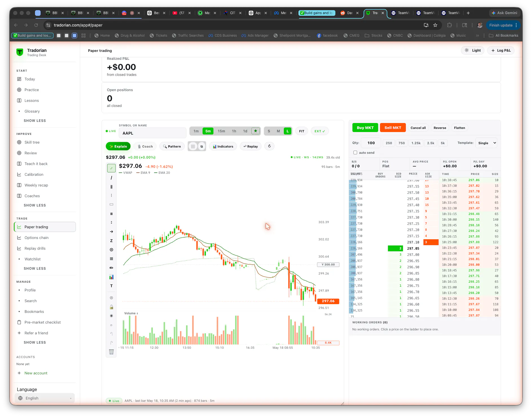Select the parallel channel drawing tool
The width and height of the screenshot is (532, 417).
[111, 187]
